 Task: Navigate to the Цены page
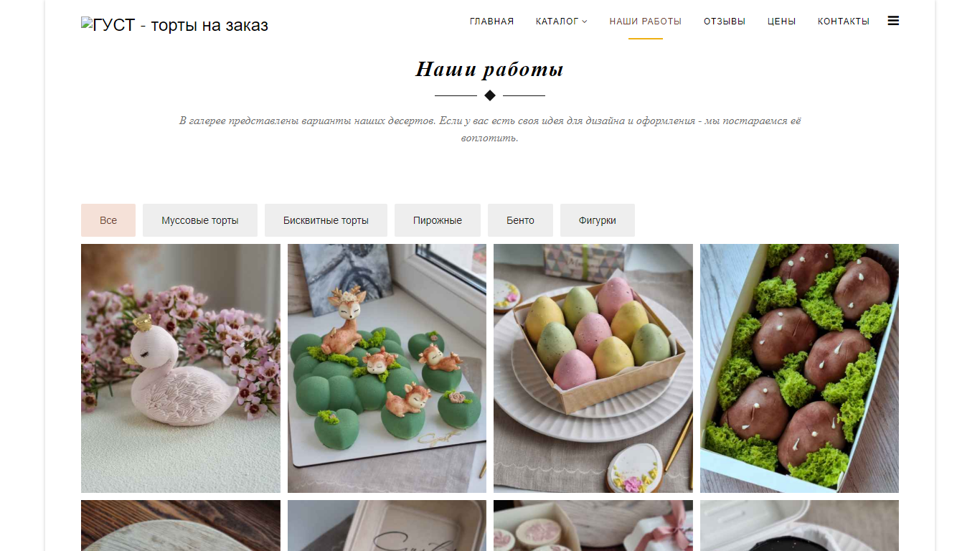pyautogui.click(x=781, y=22)
